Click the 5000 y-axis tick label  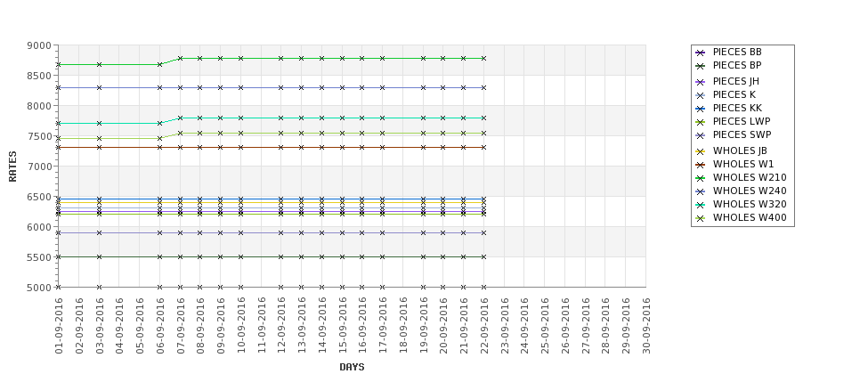click(x=39, y=288)
